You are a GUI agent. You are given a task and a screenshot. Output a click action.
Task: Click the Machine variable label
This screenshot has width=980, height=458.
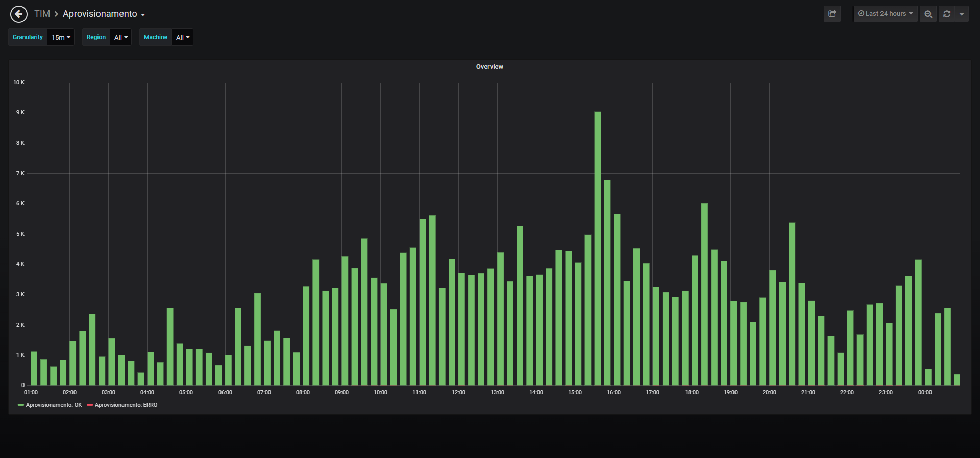156,37
